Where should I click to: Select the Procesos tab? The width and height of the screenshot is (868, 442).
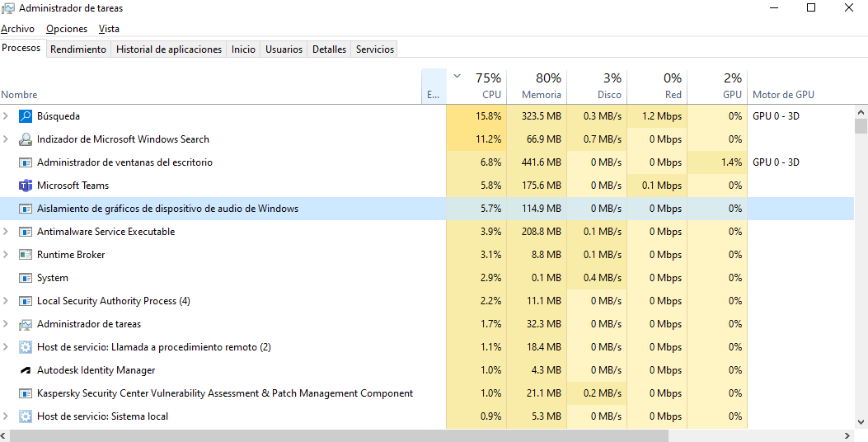click(x=21, y=48)
